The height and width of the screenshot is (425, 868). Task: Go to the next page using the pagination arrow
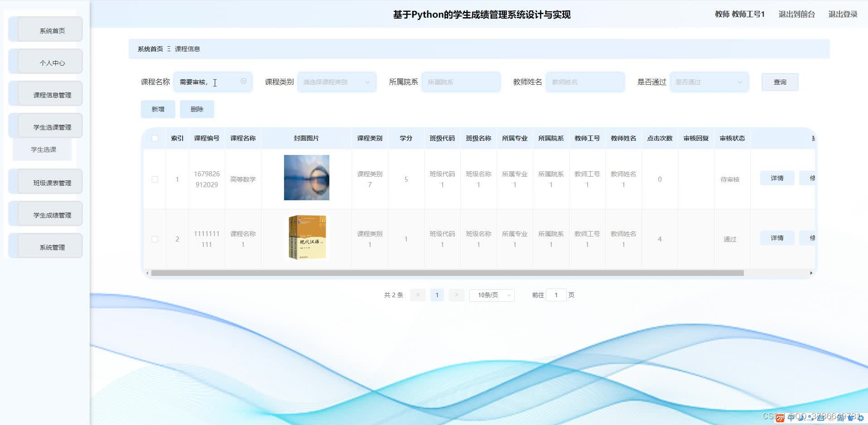pos(456,295)
